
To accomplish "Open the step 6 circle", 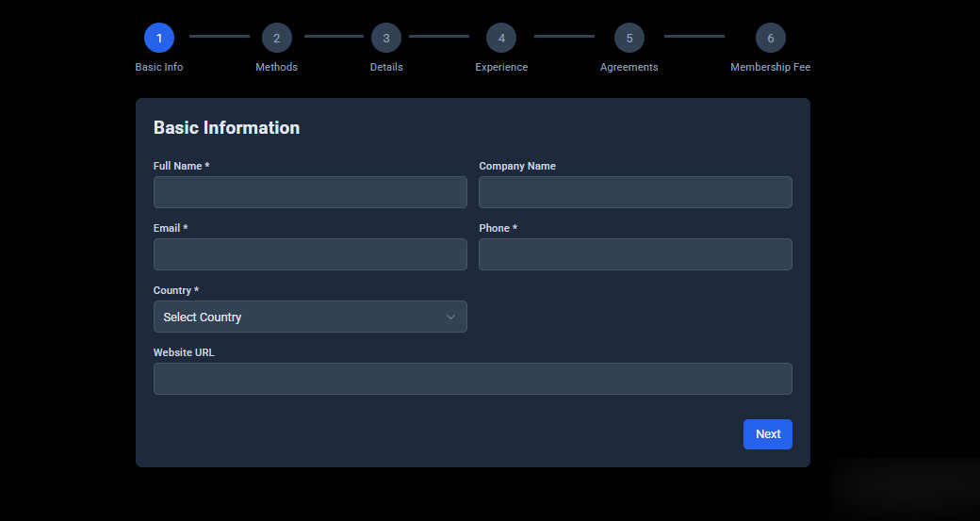I will (771, 38).
